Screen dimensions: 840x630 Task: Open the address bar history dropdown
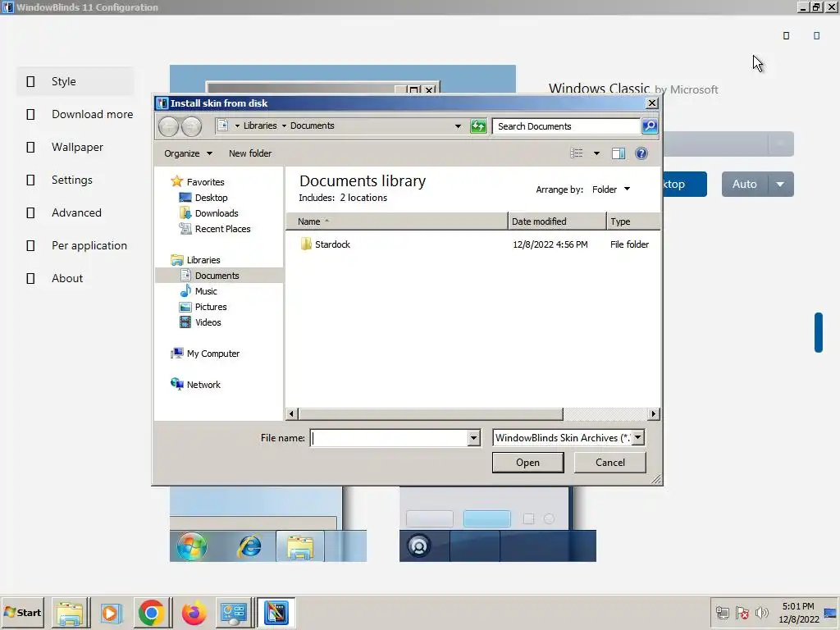(x=458, y=126)
